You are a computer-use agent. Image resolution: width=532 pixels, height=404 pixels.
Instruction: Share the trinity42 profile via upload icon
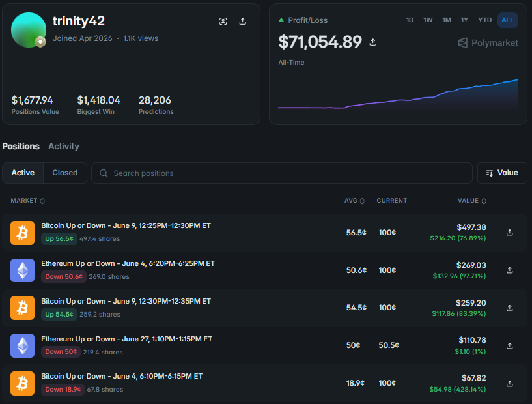(x=243, y=22)
